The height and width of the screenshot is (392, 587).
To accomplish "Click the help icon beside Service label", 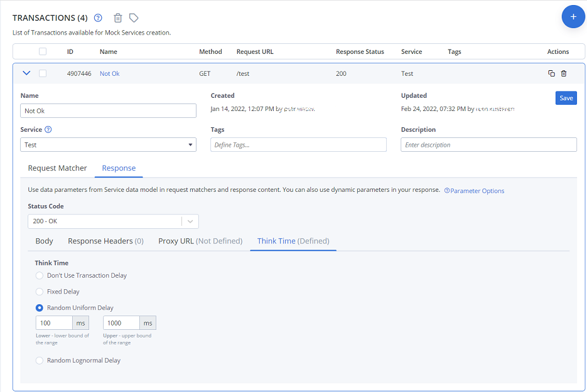I will click(48, 129).
